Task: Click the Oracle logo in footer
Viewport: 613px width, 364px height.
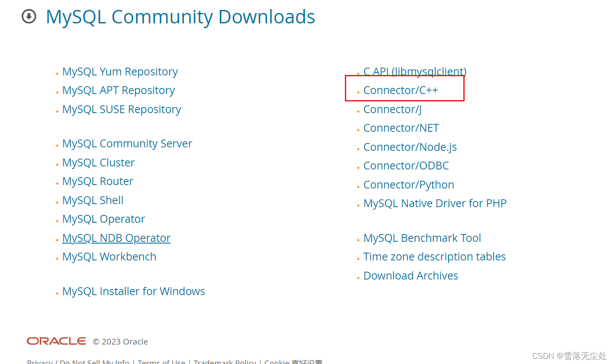Action: click(x=56, y=341)
